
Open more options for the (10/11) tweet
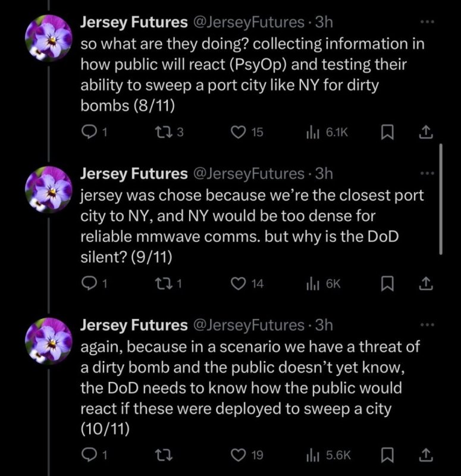pyautogui.click(x=426, y=325)
